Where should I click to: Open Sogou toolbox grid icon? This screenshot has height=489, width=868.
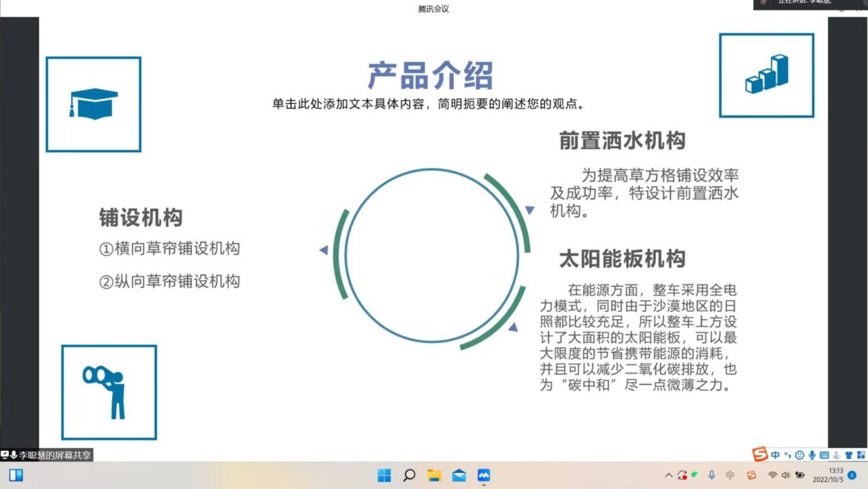(x=861, y=455)
